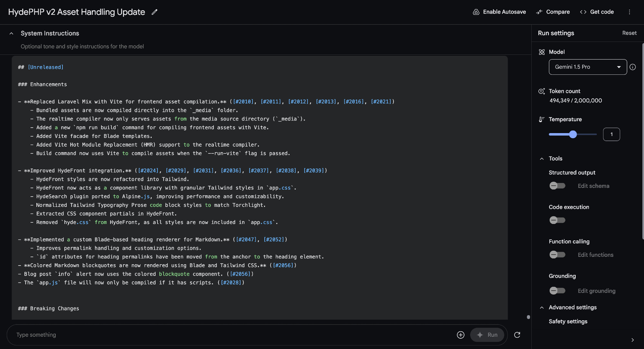Open the three-dot more options menu

[630, 12]
